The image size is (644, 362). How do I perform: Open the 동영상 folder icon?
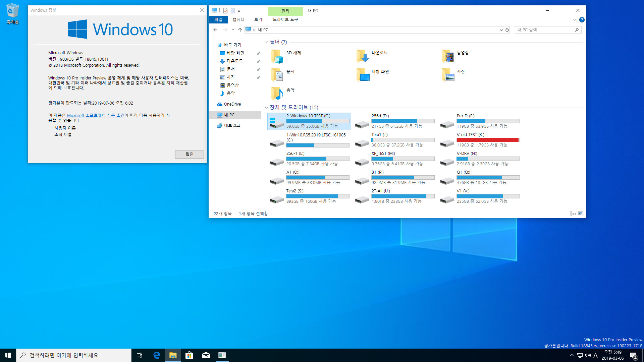pos(448,56)
